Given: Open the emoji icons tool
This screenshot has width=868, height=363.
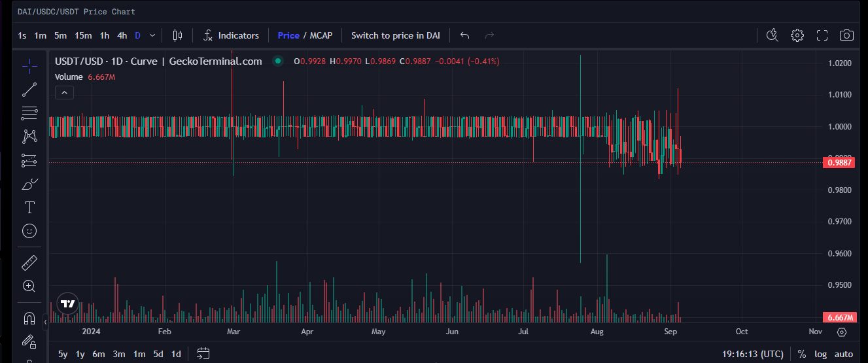Looking at the screenshot, I should click(29, 231).
